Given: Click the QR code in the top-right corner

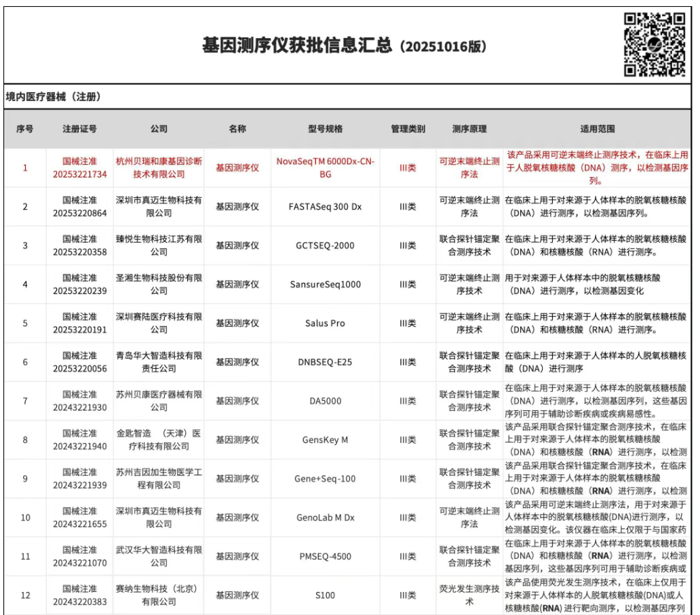Looking at the screenshot, I should point(655,44).
